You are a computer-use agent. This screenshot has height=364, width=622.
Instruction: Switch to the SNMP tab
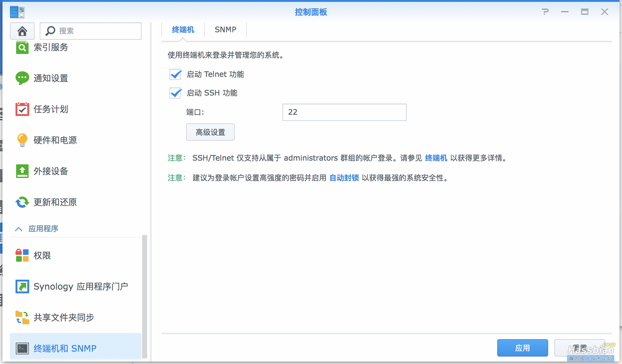pyautogui.click(x=225, y=30)
